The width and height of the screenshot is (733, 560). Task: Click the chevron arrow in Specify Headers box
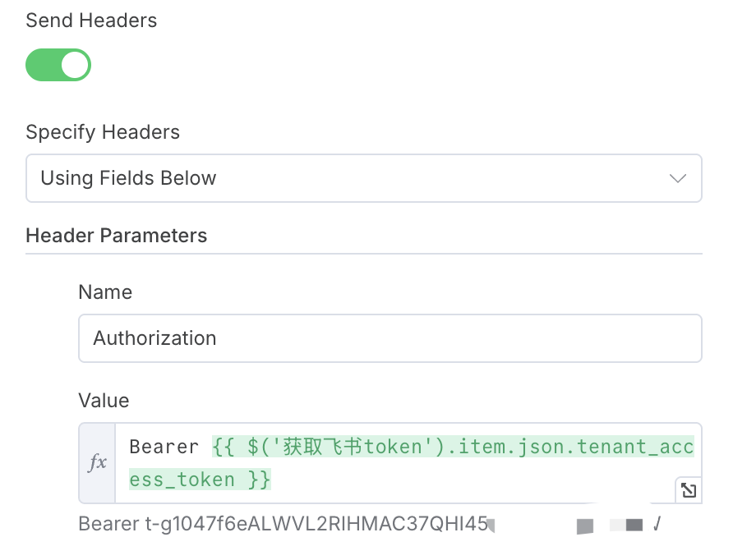pos(678,178)
